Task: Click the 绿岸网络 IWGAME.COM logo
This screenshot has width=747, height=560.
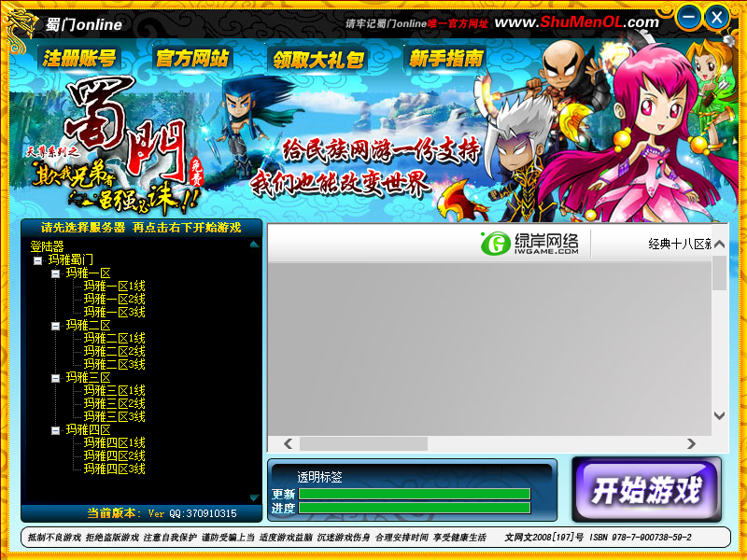Action: pos(529,244)
